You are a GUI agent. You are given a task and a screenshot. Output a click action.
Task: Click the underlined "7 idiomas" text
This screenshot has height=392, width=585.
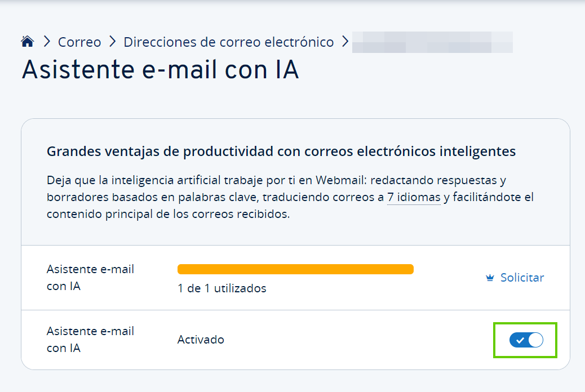tap(413, 198)
